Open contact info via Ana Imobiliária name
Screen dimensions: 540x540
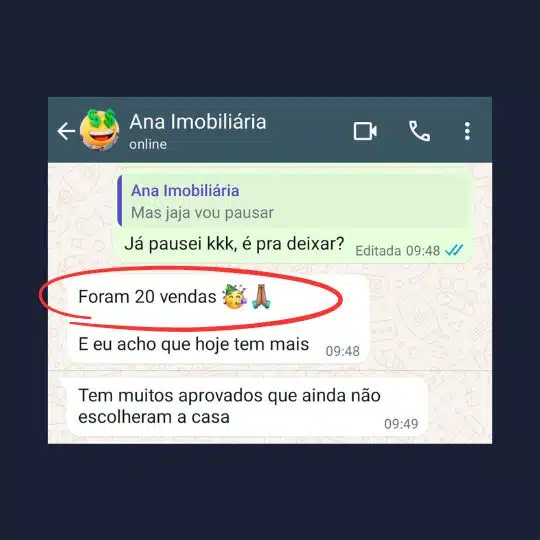(x=198, y=122)
